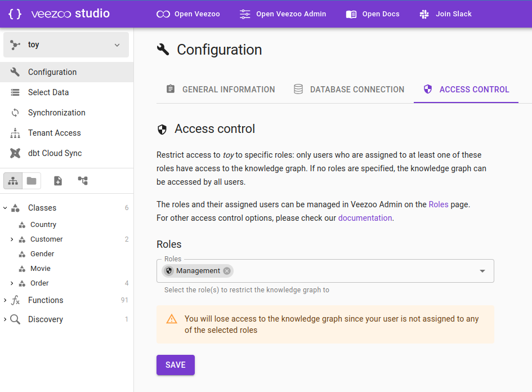The height and width of the screenshot is (392, 532).
Task: Click the Functions count 91
Action: tap(124, 300)
